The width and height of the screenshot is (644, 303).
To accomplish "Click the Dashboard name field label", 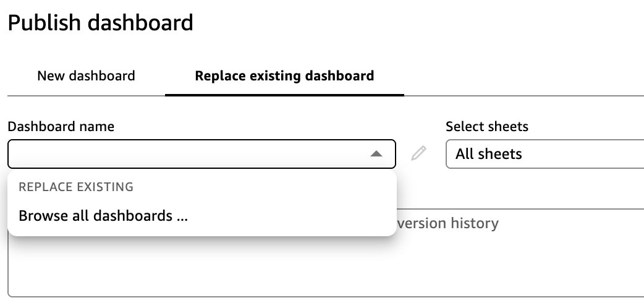I will click(x=61, y=126).
